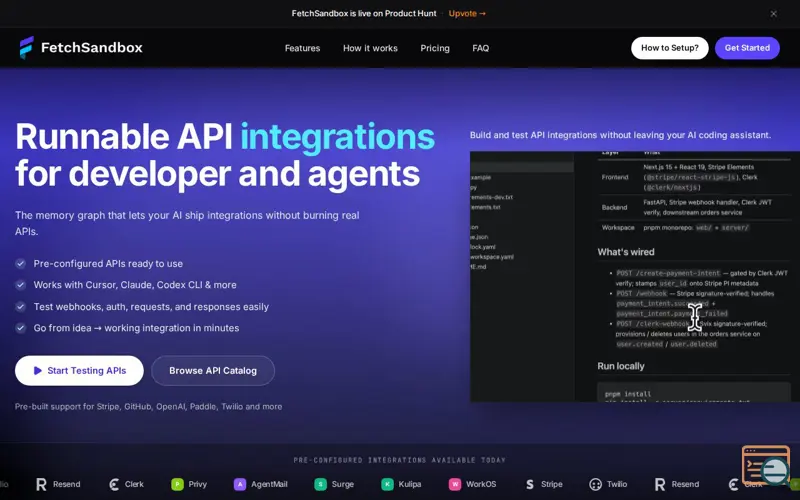Open the pink WorkOS icon
The height and width of the screenshot is (500, 800).
(455, 484)
